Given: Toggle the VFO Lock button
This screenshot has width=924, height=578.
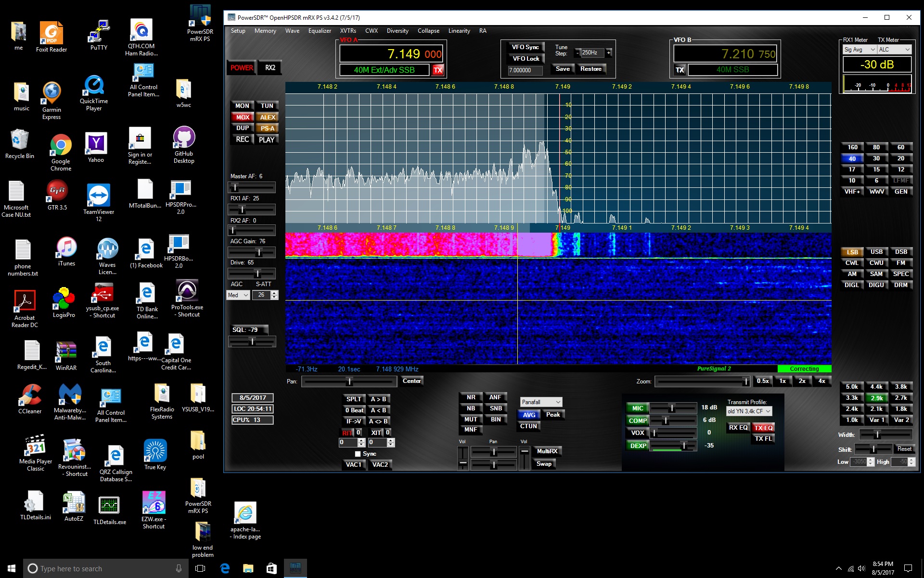Looking at the screenshot, I should click(x=526, y=59).
